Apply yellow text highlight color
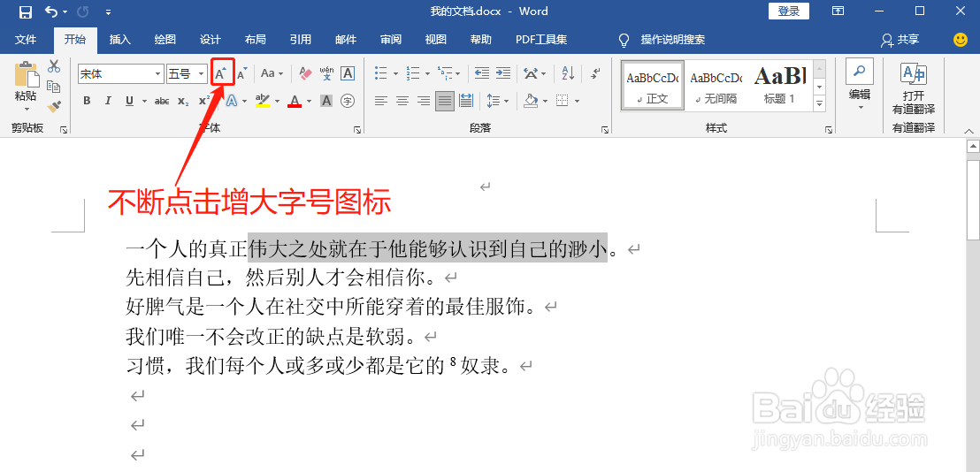 (263, 101)
